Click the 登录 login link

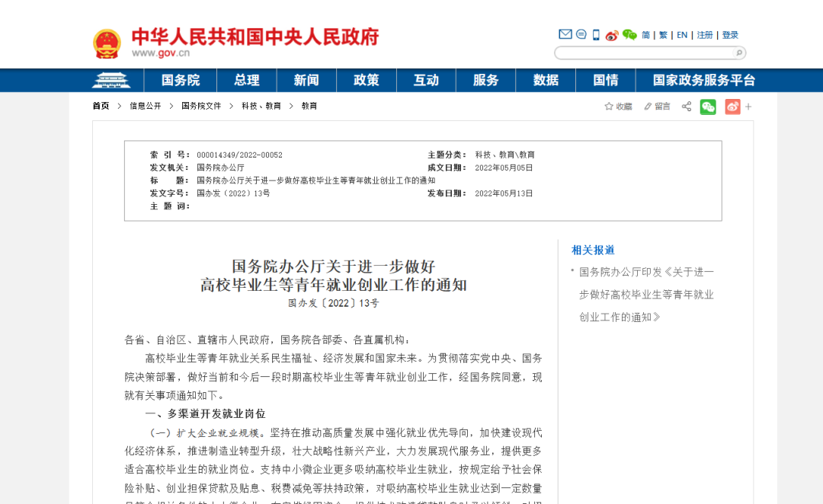point(730,34)
